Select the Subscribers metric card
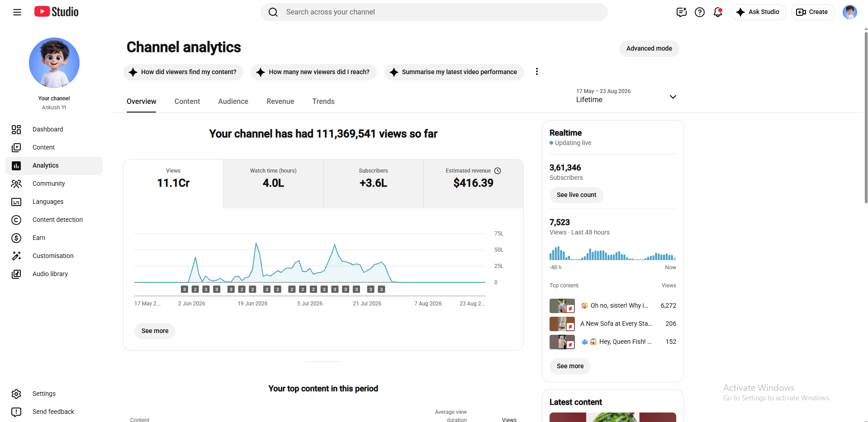The image size is (868, 422). (x=373, y=183)
